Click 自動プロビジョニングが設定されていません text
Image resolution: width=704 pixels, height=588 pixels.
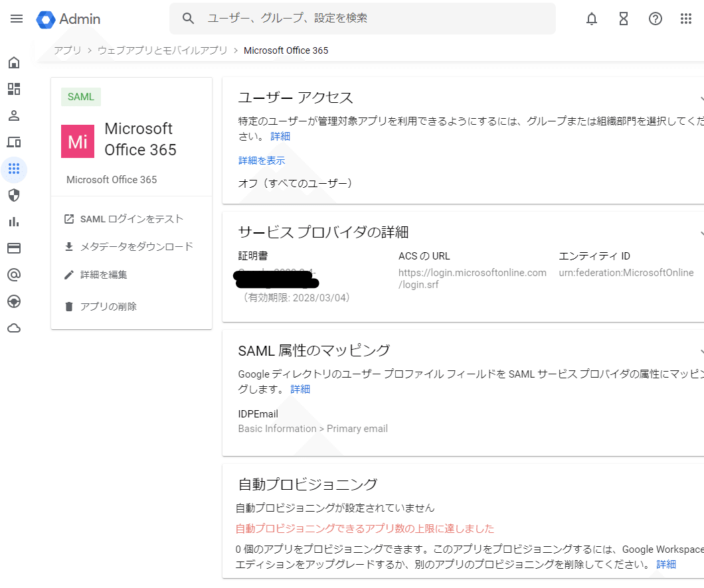coord(335,508)
